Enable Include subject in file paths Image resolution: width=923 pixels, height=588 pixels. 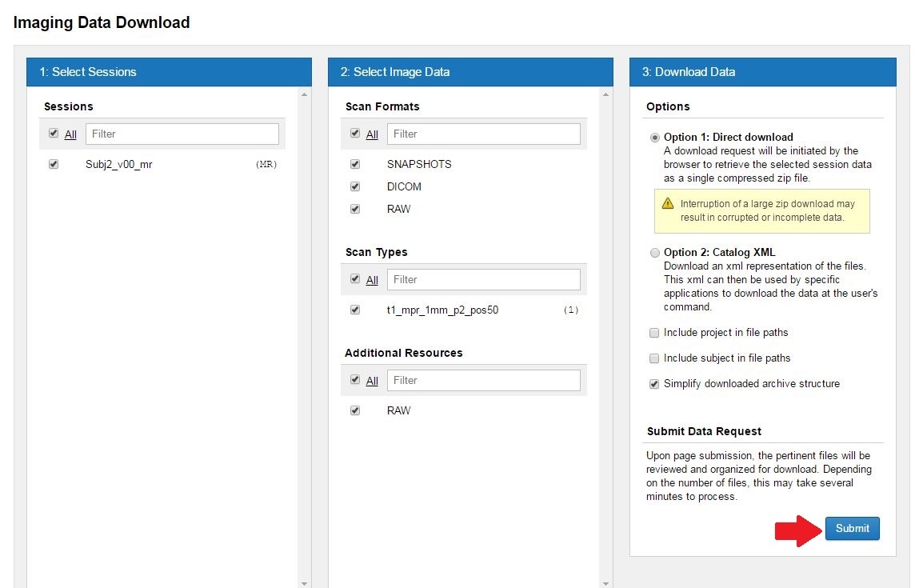[x=654, y=358]
